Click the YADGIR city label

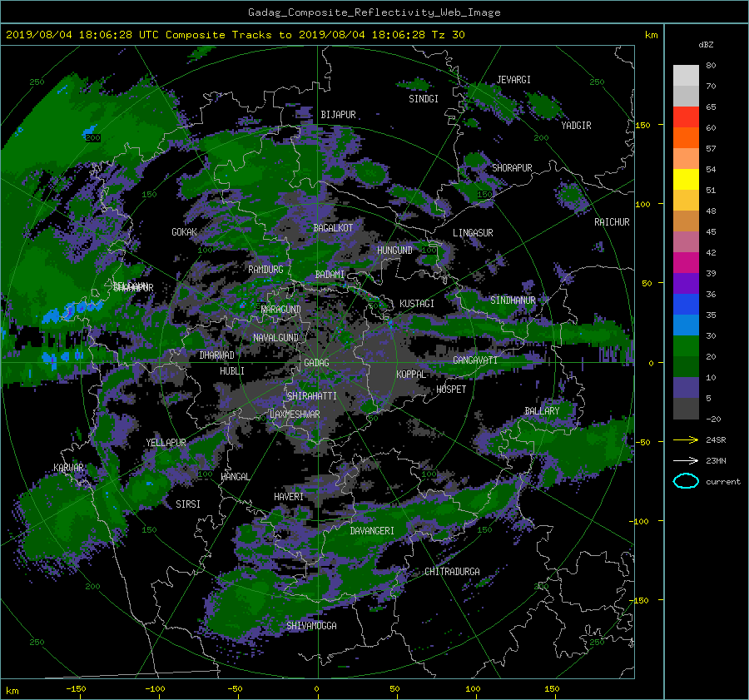pyautogui.click(x=576, y=126)
